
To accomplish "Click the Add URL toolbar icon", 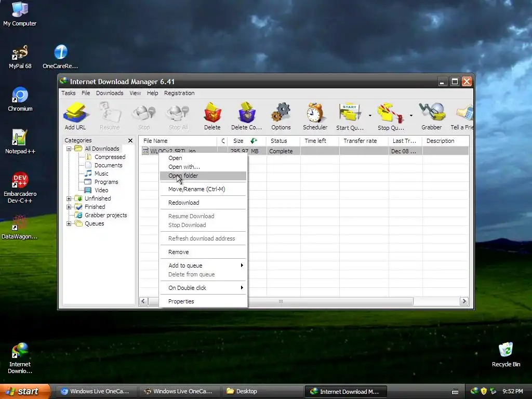I will (75, 116).
